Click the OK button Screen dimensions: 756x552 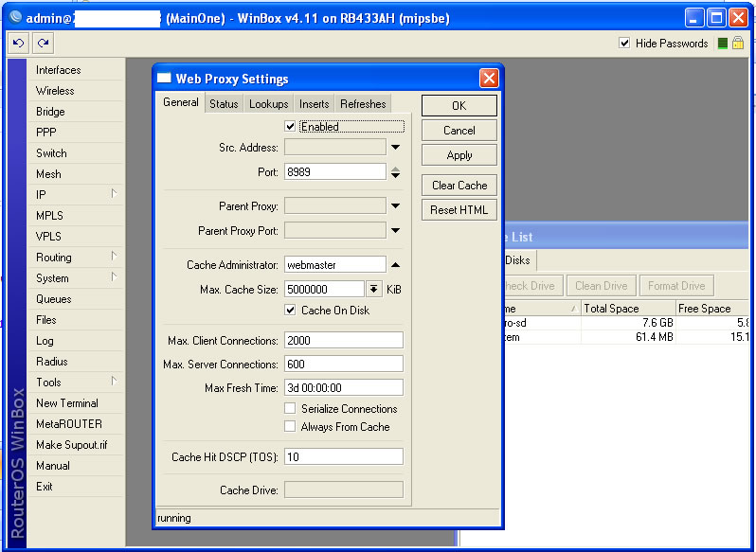[x=459, y=105]
